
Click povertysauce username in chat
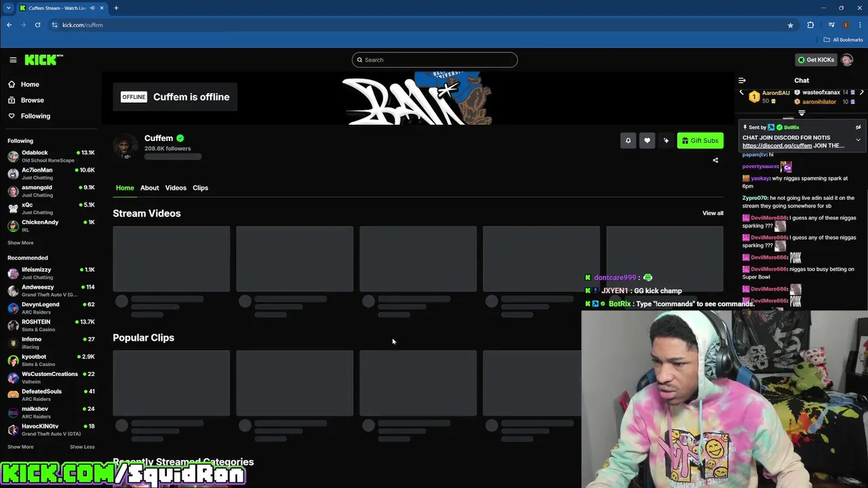pos(760,166)
